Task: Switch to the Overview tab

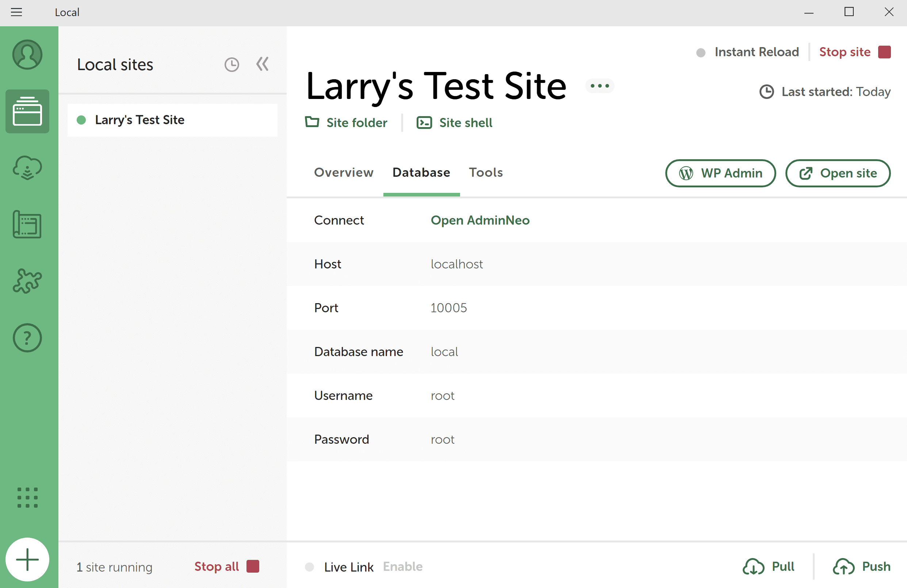Action: pos(343,173)
